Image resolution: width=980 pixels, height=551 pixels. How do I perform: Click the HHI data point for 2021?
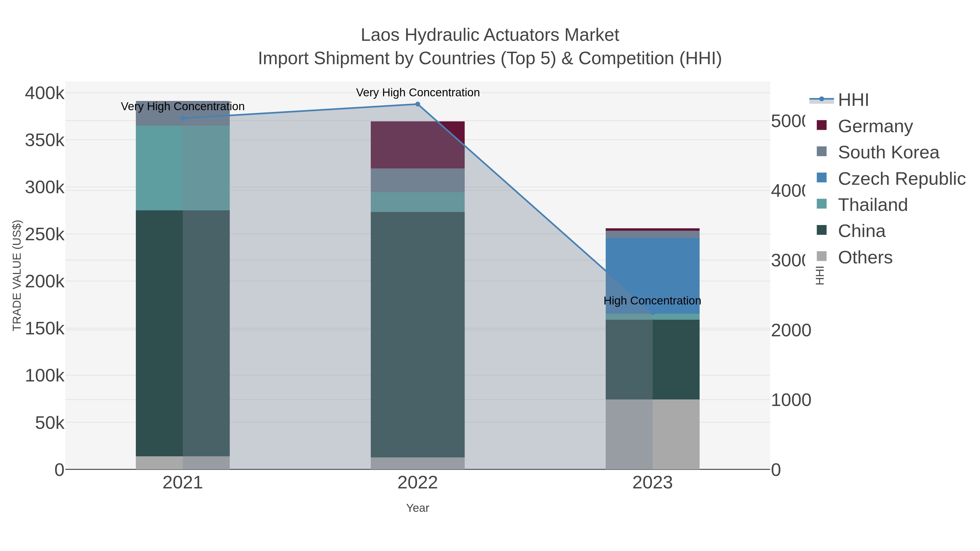pos(183,118)
